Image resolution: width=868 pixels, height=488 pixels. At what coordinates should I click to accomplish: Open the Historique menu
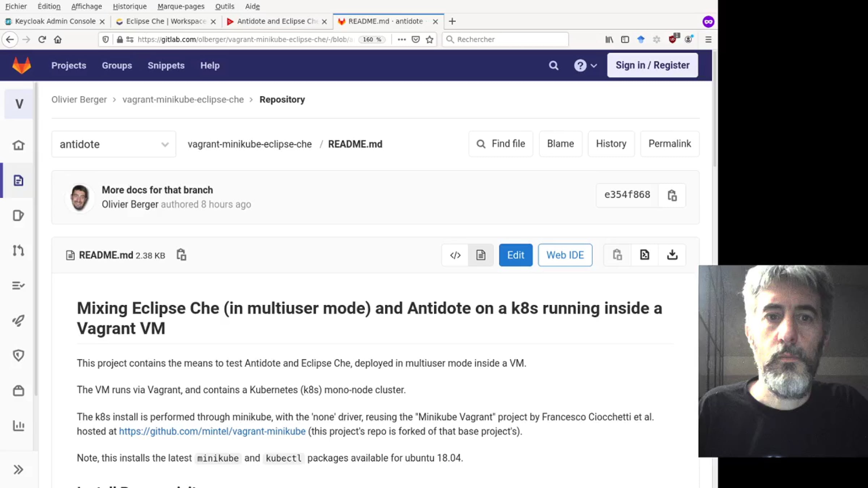(x=129, y=6)
